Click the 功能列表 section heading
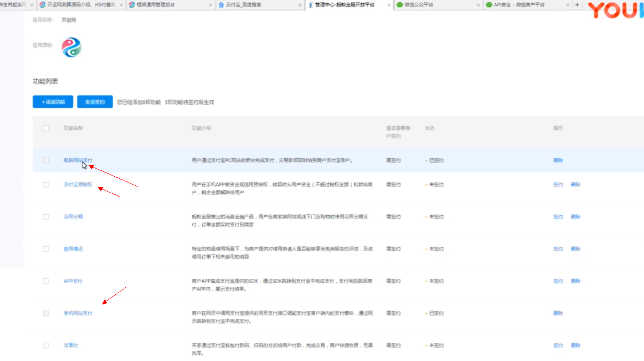This screenshot has height=361, width=644. [x=45, y=81]
